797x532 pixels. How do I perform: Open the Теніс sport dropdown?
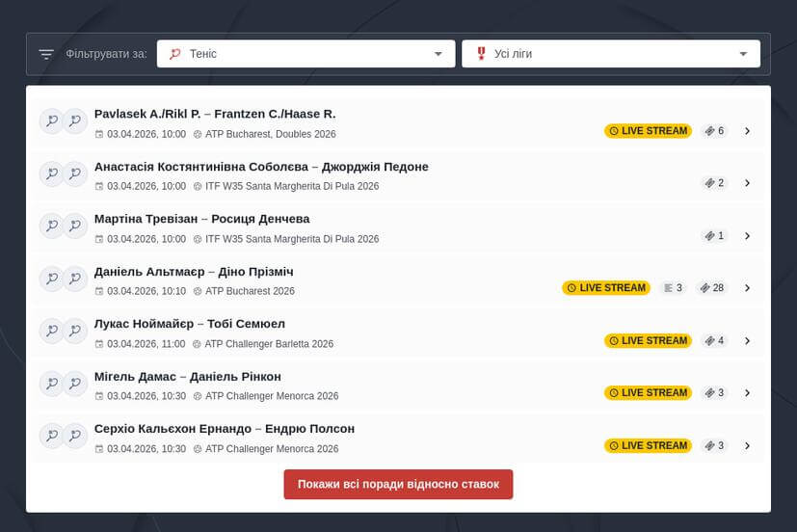[306, 54]
